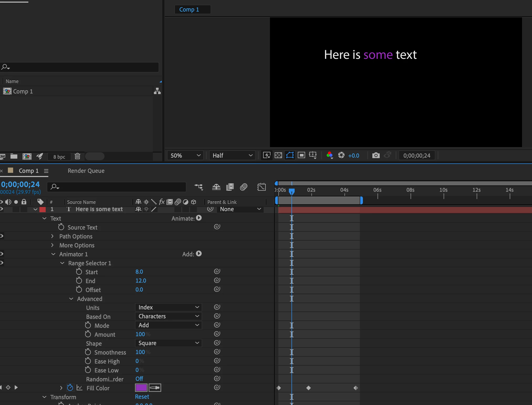The image size is (532, 405).
Task: Take a snapshot with the camera icon
Action: coord(376,155)
